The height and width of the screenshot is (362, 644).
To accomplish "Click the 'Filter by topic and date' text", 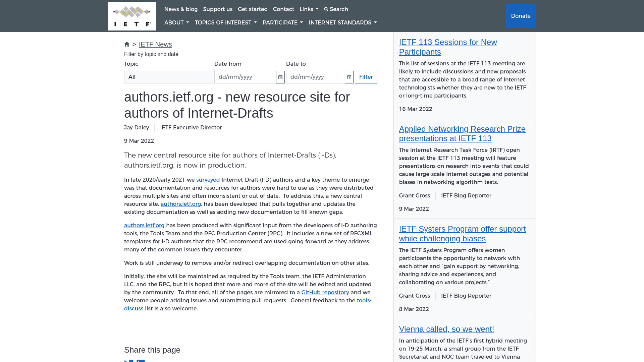I will tap(151, 54).
